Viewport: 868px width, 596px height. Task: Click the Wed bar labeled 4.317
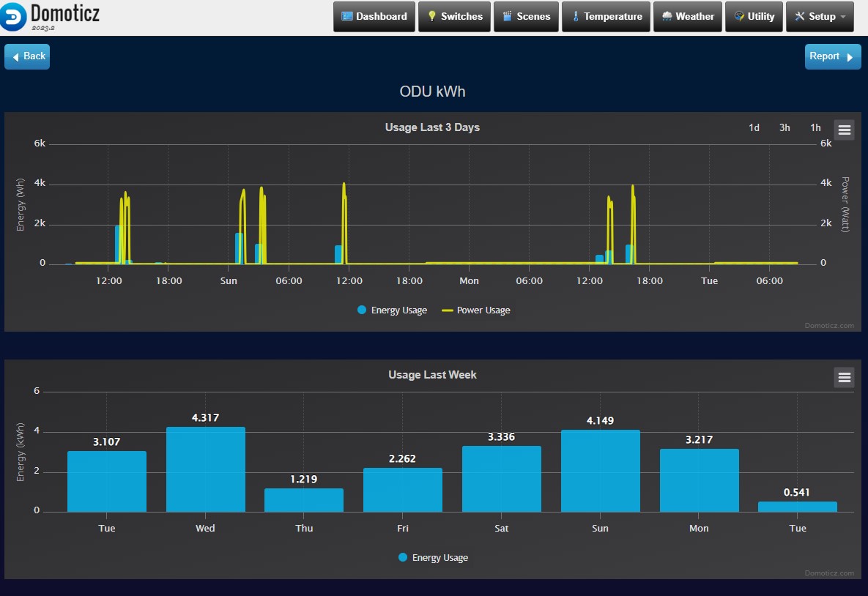[205, 469]
